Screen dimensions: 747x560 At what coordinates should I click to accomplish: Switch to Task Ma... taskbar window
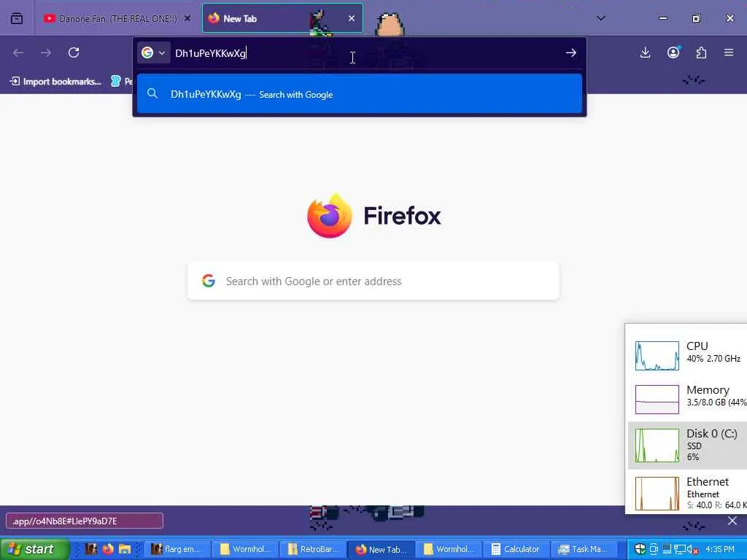coord(584,549)
